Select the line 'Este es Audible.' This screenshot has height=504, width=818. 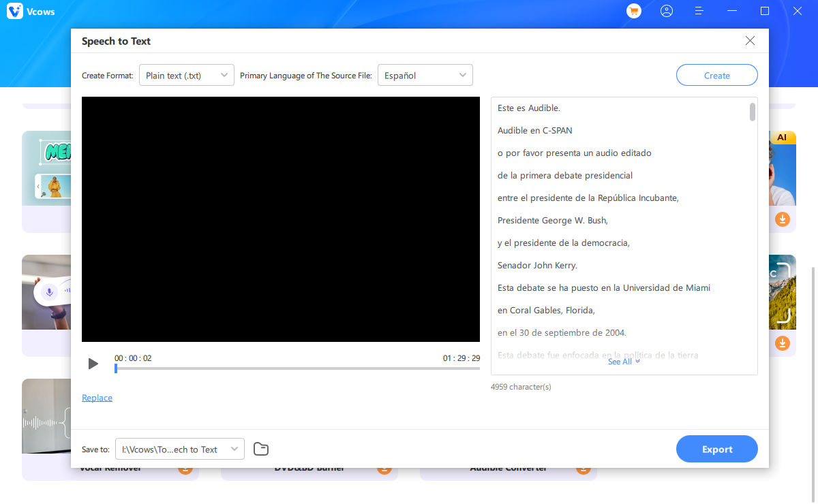click(529, 108)
